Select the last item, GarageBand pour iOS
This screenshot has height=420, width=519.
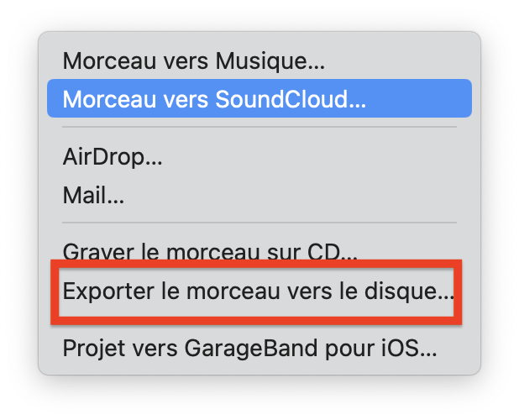coord(259,348)
